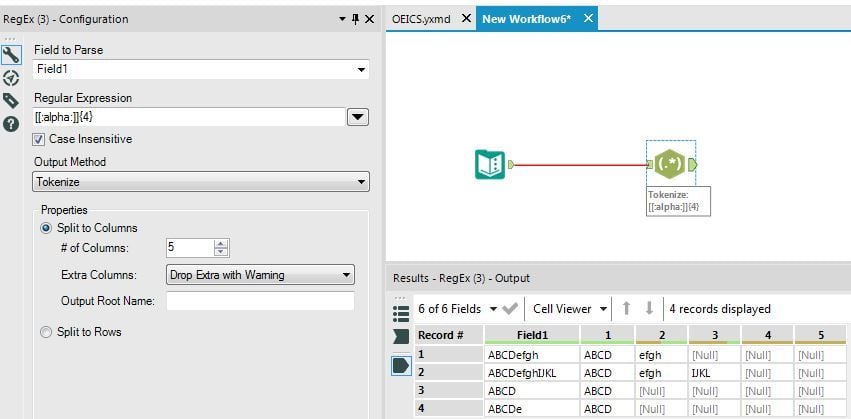851x419 pixels.
Task: Click the Tokenize annotation under RegEx tool
Action: 678,201
